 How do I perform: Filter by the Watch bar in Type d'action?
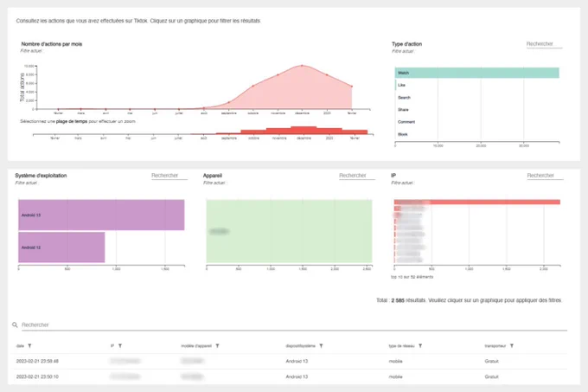pos(477,73)
